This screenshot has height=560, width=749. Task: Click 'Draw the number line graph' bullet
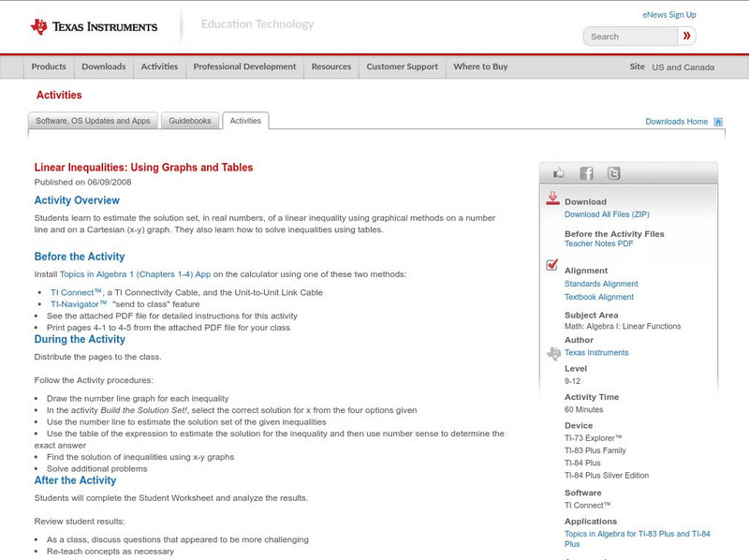(138, 399)
